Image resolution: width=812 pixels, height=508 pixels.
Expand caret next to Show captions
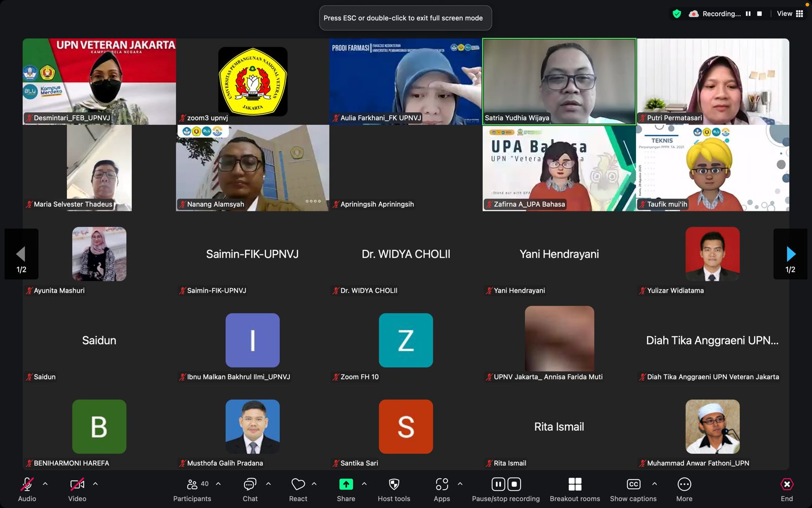pos(654,484)
